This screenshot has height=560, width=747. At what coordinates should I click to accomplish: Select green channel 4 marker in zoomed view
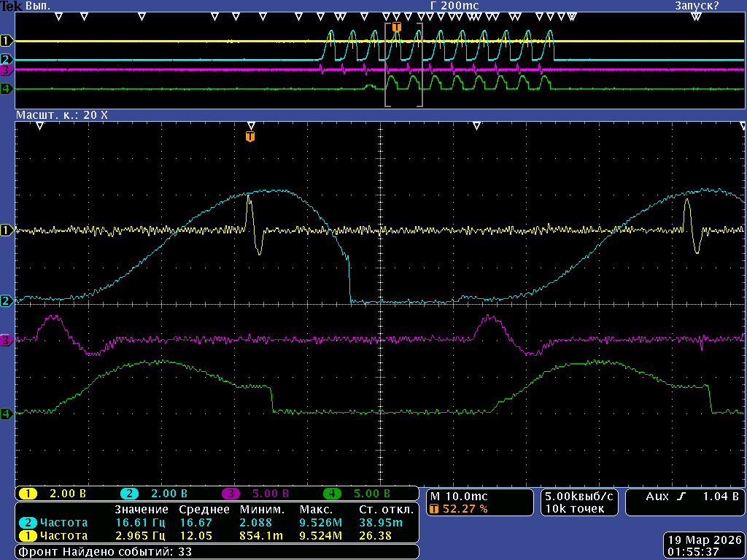click(x=7, y=413)
